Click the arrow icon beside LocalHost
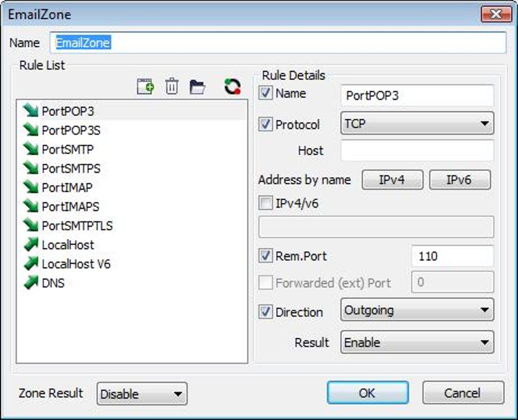The height and width of the screenshot is (420, 518). point(31,244)
